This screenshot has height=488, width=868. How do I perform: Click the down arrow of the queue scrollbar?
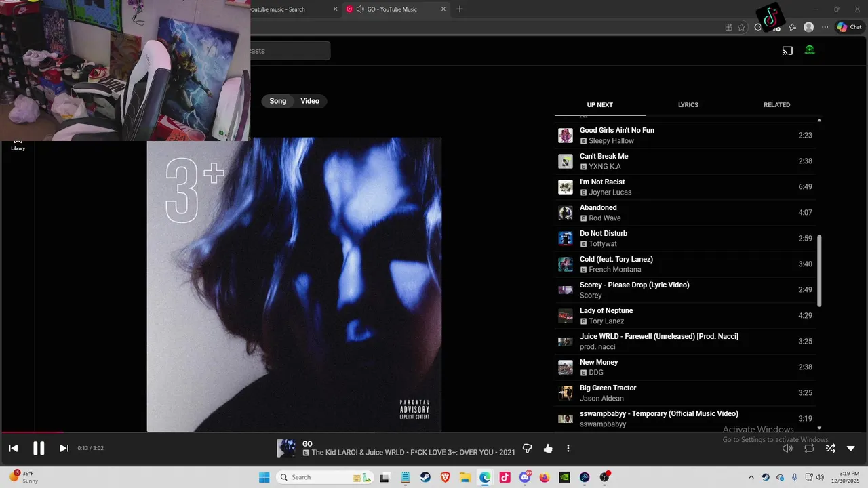[819, 428]
